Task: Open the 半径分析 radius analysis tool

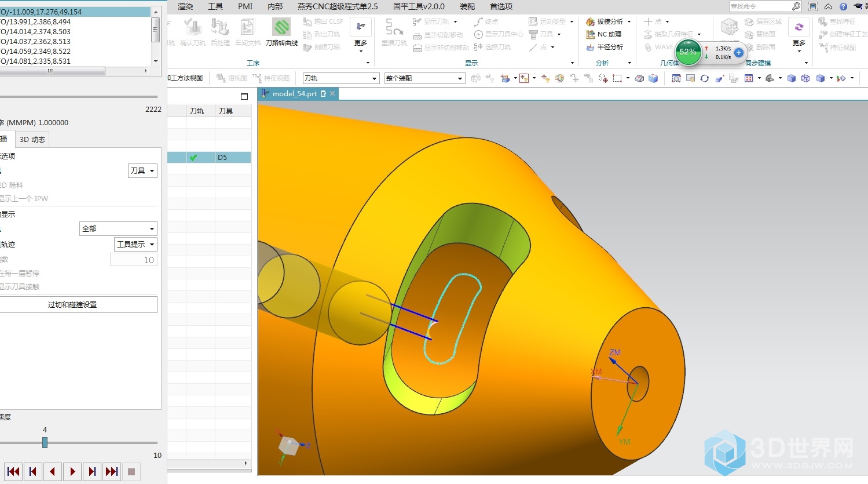Action: click(605, 47)
